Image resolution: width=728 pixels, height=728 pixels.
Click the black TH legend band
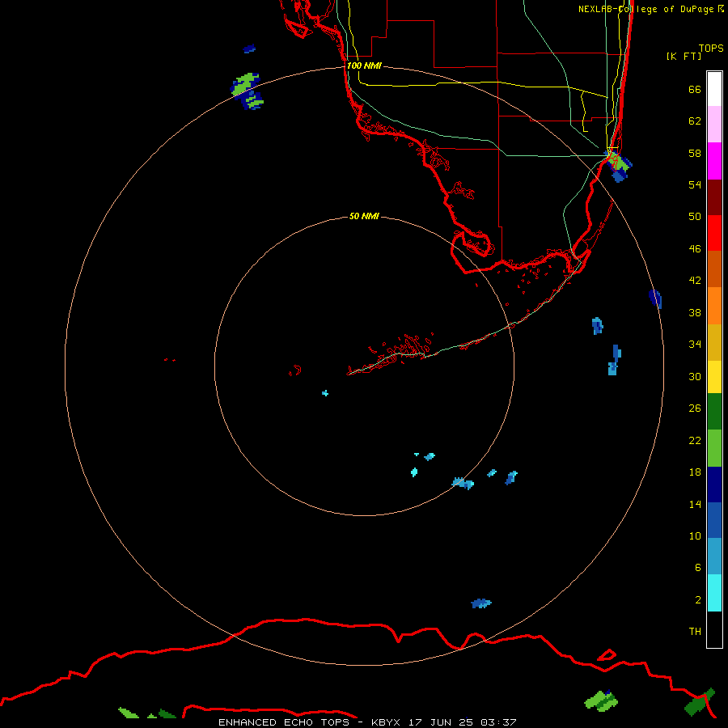point(714,629)
